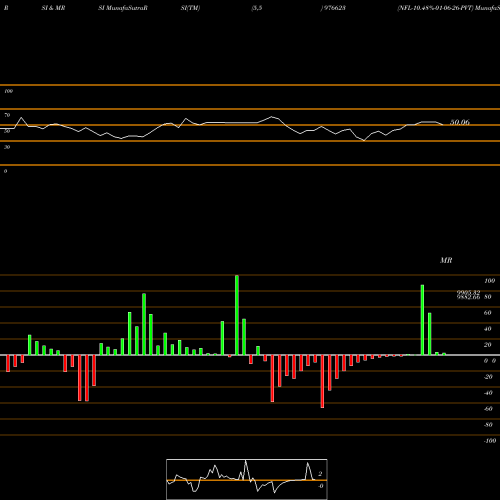Screen dimensions: 500x500
Task: Click the MR axis label 100
Action: tap(489, 281)
